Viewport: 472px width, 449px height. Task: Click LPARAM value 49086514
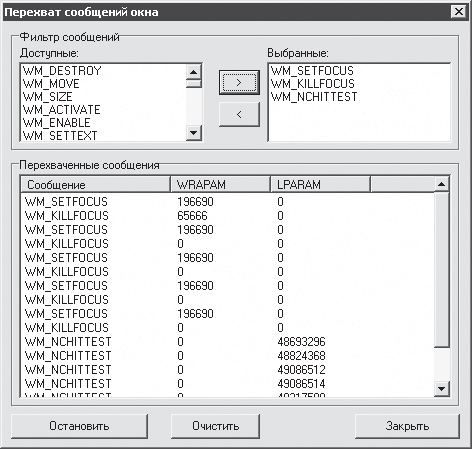click(301, 384)
